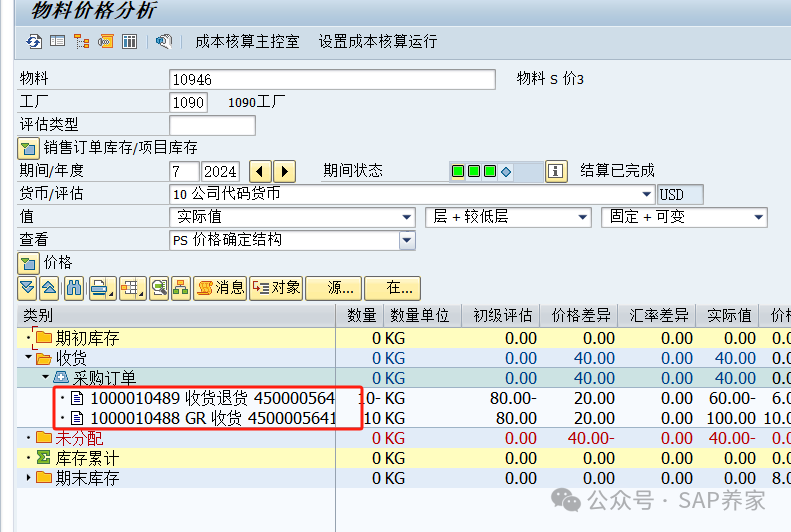Click the 消息 button
791x532 pixels.
tap(220, 288)
